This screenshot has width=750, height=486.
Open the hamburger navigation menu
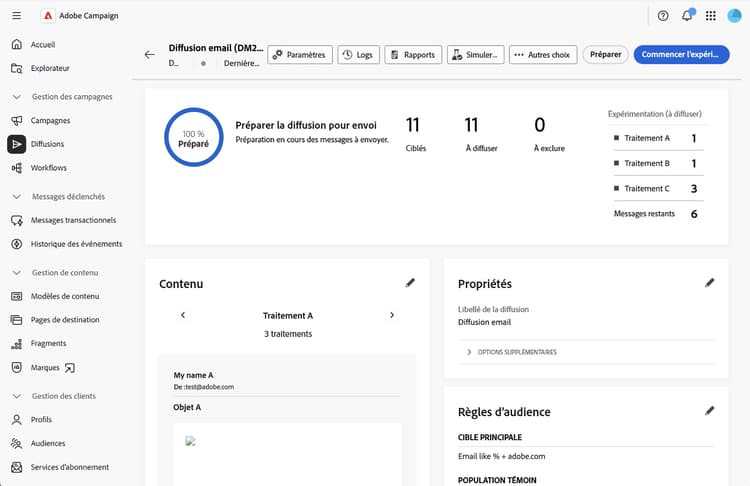(x=16, y=16)
